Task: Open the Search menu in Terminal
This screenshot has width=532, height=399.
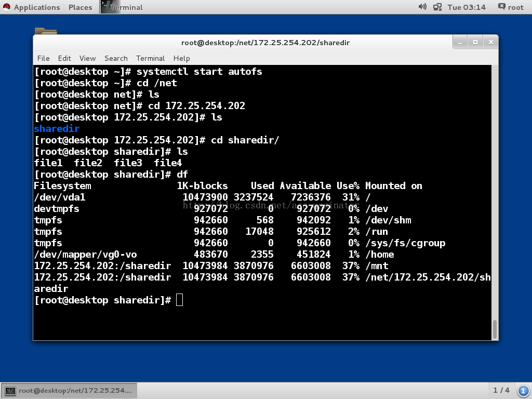Action: pos(116,58)
